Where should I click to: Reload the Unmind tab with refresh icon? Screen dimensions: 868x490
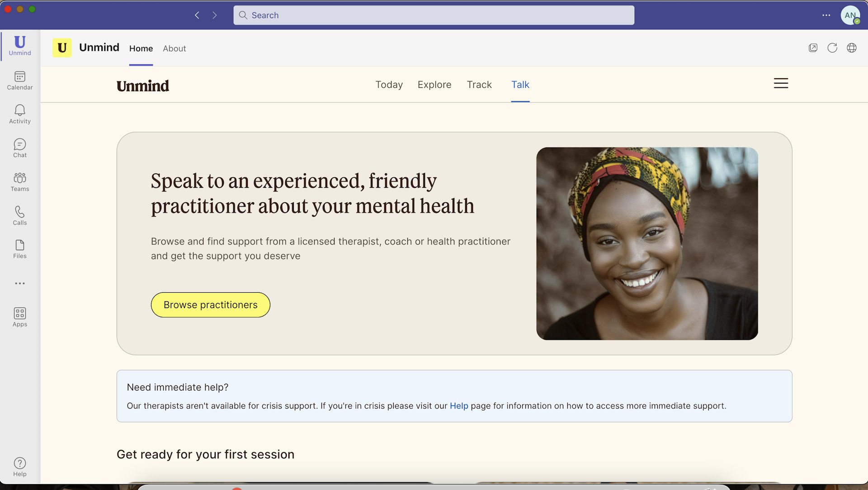(832, 48)
